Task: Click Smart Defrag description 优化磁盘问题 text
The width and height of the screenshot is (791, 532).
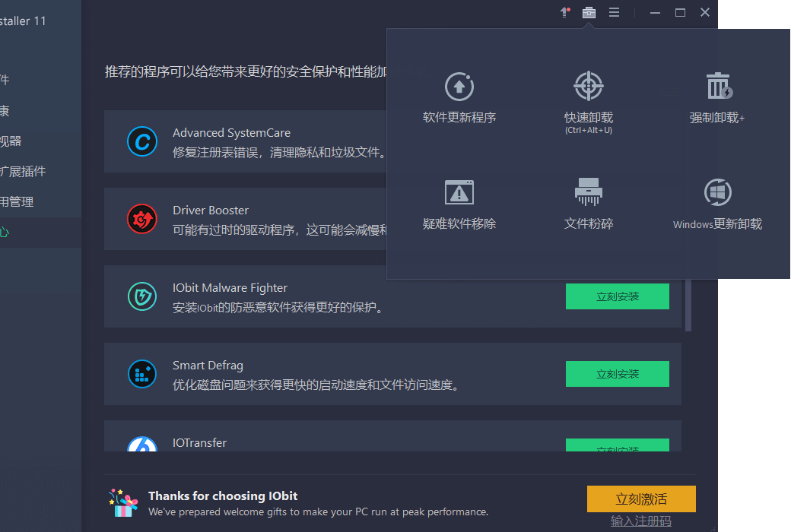Action: (x=317, y=385)
